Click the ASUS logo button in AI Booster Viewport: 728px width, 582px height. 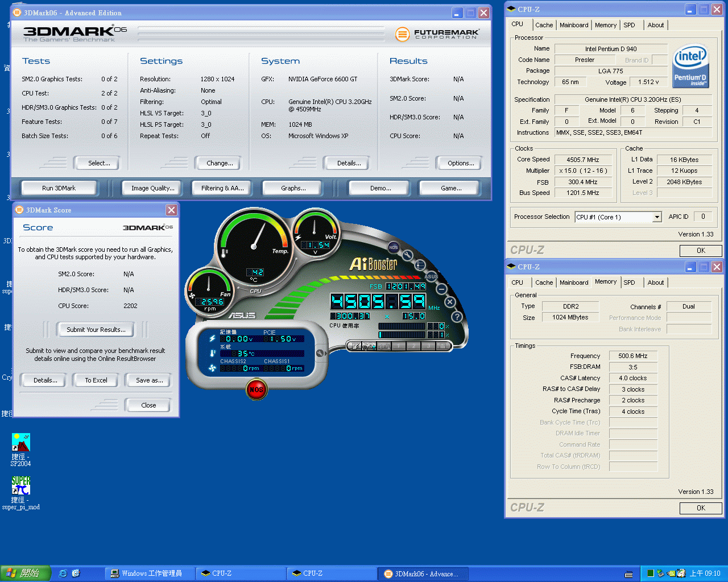431,277
